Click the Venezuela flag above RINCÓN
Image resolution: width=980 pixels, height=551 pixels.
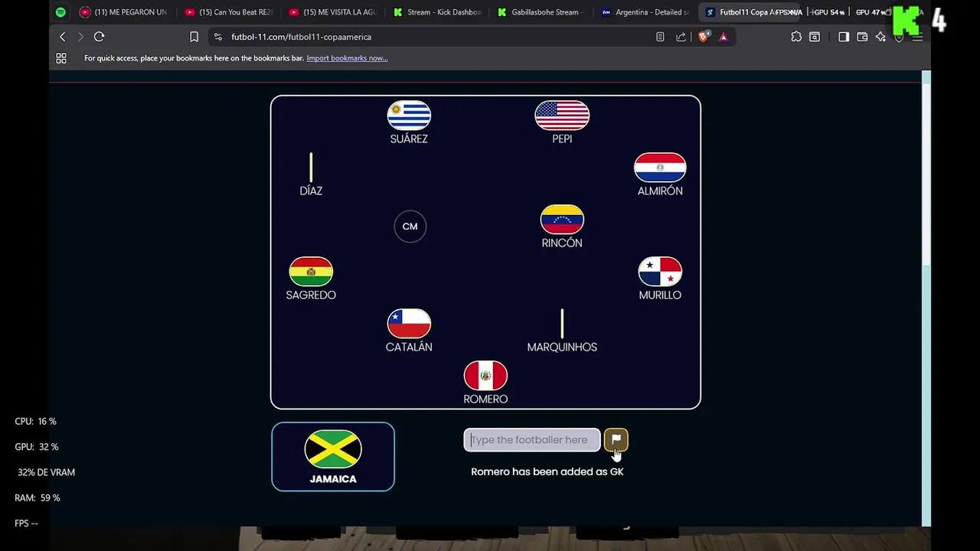pyautogui.click(x=562, y=220)
